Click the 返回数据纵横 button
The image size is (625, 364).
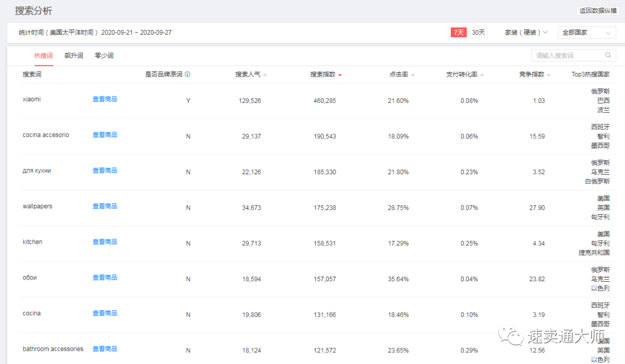click(597, 10)
